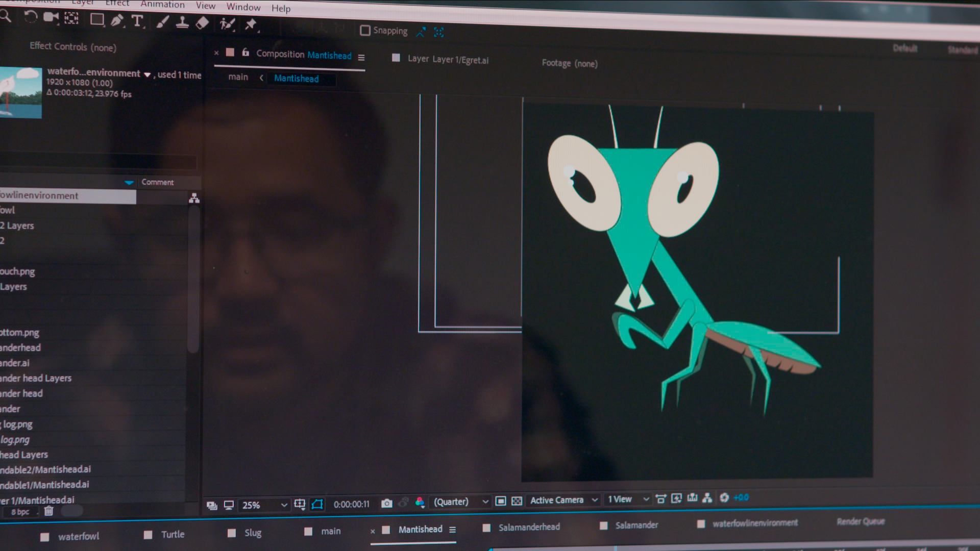This screenshot has width=980, height=551.
Task: Switch to the Salamanderhead timeline tab
Action: pyautogui.click(x=528, y=527)
